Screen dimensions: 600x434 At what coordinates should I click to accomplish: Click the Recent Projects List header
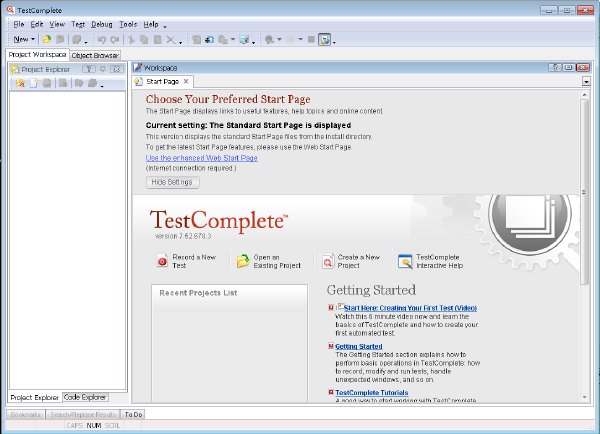tap(198, 293)
